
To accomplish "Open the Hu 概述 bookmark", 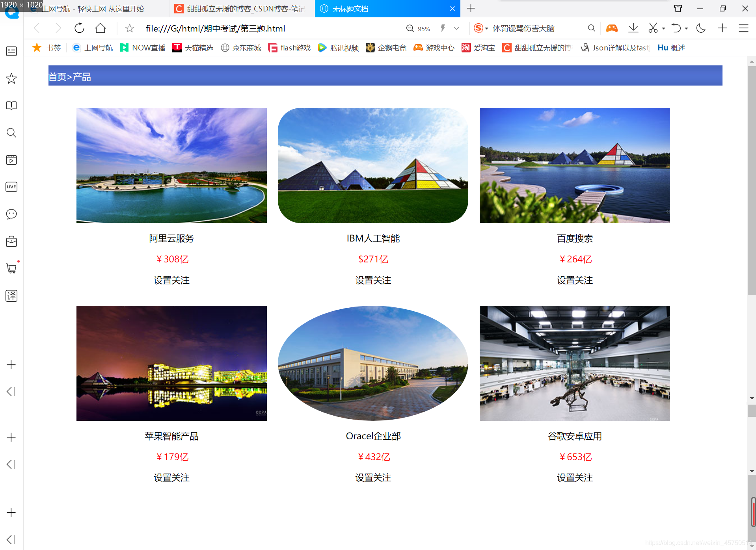I will point(671,48).
